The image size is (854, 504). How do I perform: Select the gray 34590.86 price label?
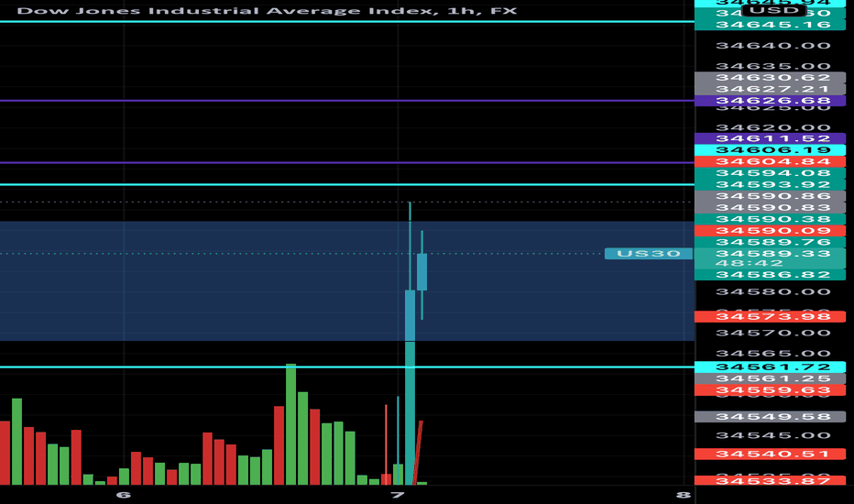click(x=771, y=196)
